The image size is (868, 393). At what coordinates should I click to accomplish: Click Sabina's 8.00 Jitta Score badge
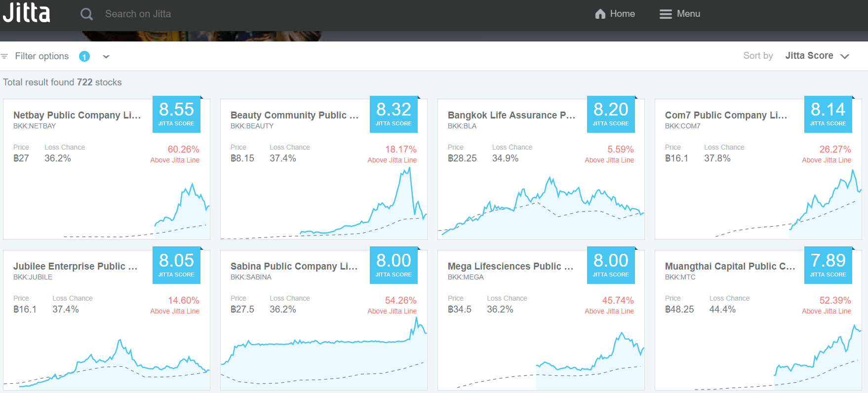tap(394, 265)
